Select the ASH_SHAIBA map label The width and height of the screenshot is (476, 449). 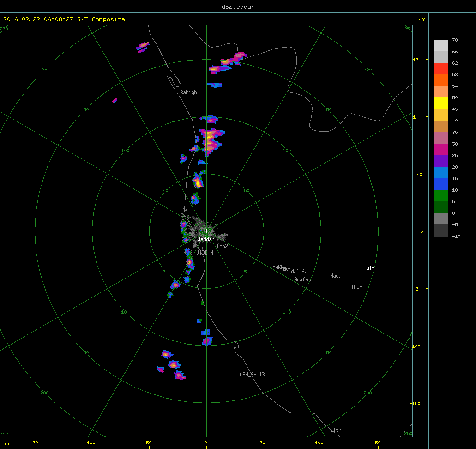[x=254, y=375]
